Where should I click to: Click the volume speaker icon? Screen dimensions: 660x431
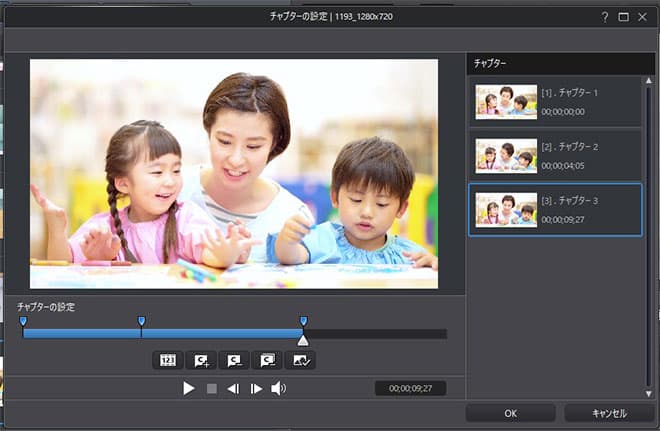[x=278, y=389]
